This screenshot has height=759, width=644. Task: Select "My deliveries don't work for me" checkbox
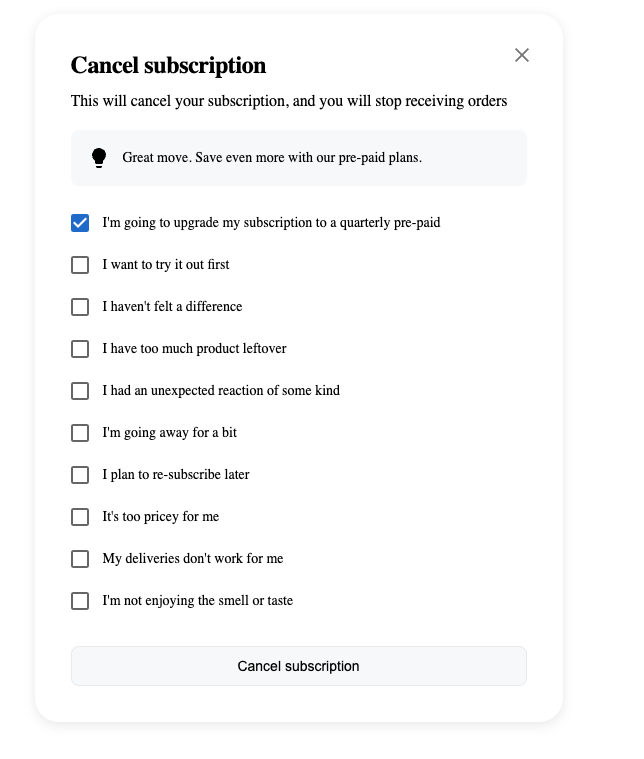click(80, 559)
